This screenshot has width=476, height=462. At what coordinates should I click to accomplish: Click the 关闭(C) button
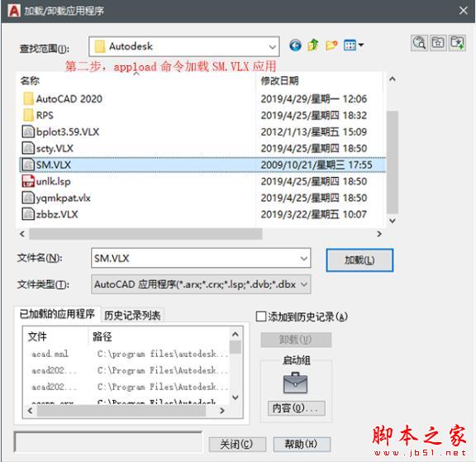pyautogui.click(x=237, y=445)
